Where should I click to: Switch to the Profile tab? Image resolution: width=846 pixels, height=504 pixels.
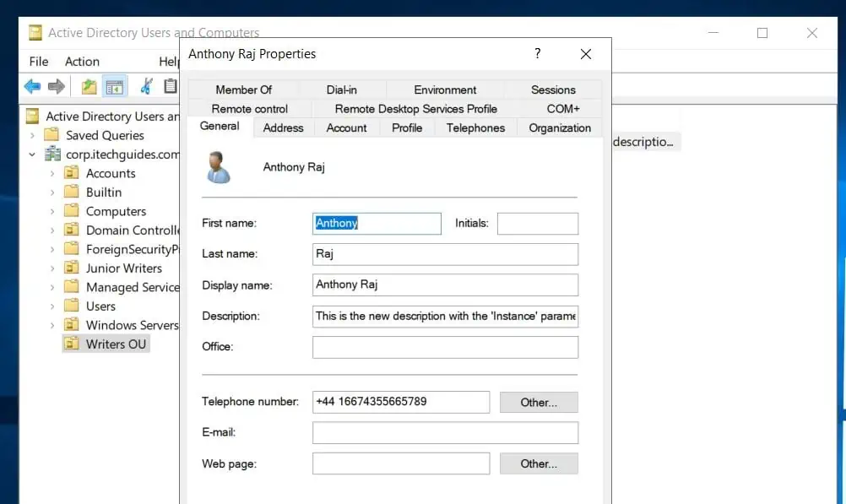[407, 127]
